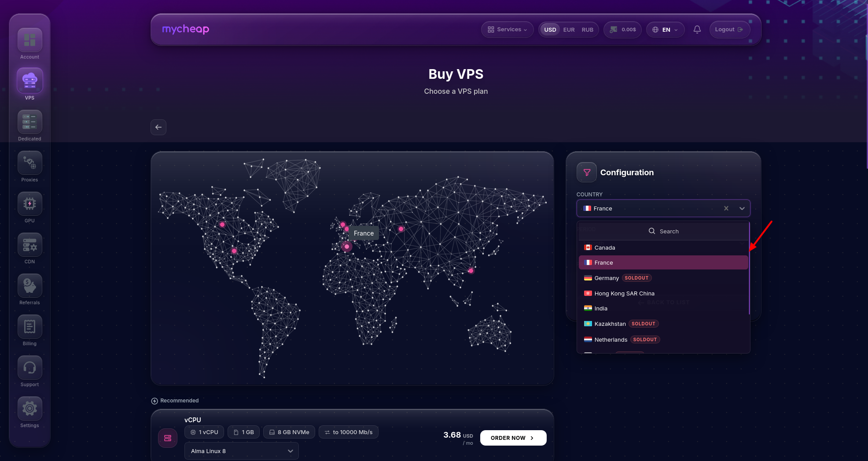Open the Referrals piggy bank icon
This screenshot has width=868, height=461.
point(29,286)
